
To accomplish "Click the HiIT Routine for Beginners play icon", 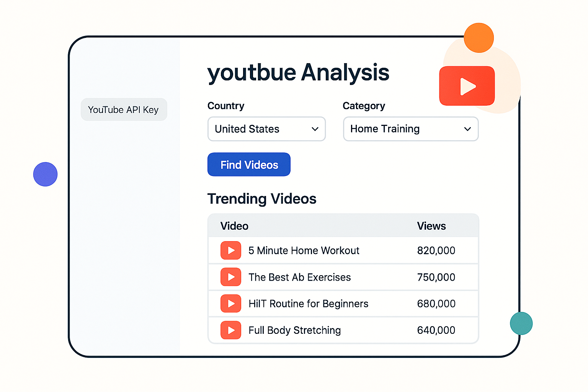I will (230, 303).
